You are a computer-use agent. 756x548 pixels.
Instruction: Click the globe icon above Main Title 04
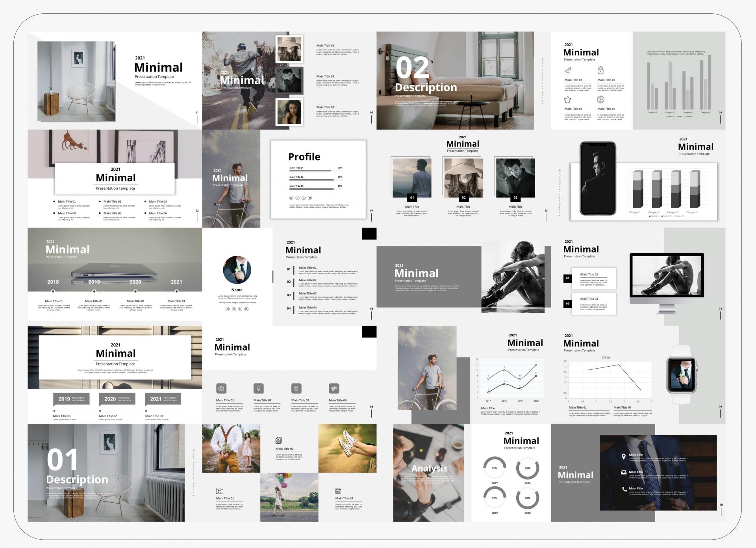click(x=600, y=100)
